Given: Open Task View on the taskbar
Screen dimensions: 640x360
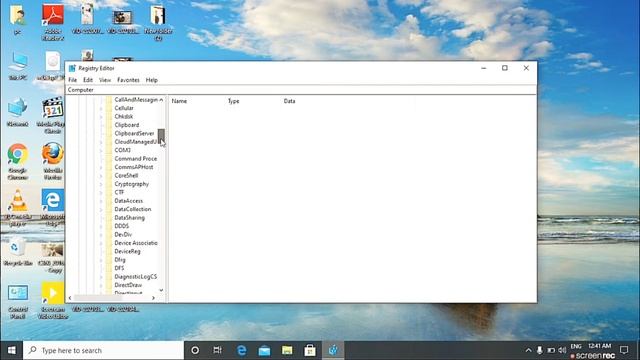Looking at the screenshot, I should point(218,350).
